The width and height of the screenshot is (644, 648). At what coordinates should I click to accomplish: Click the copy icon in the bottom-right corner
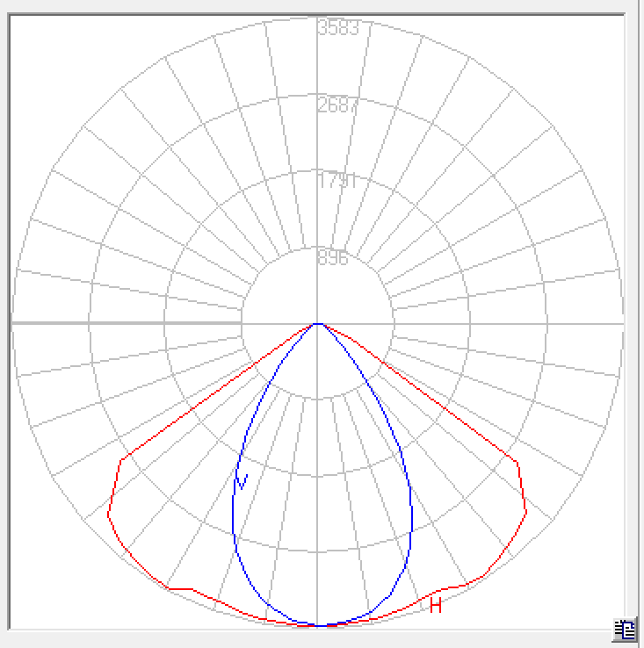625,629
